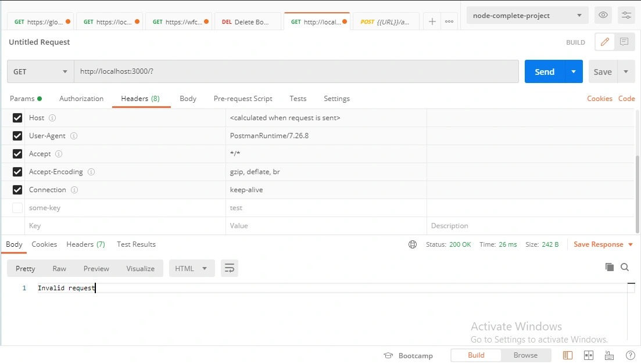The width and height of the screenshot is (641, 364).
Task: Open keyboard shortcuts icon in status bar
Action: tap(609, 355)
